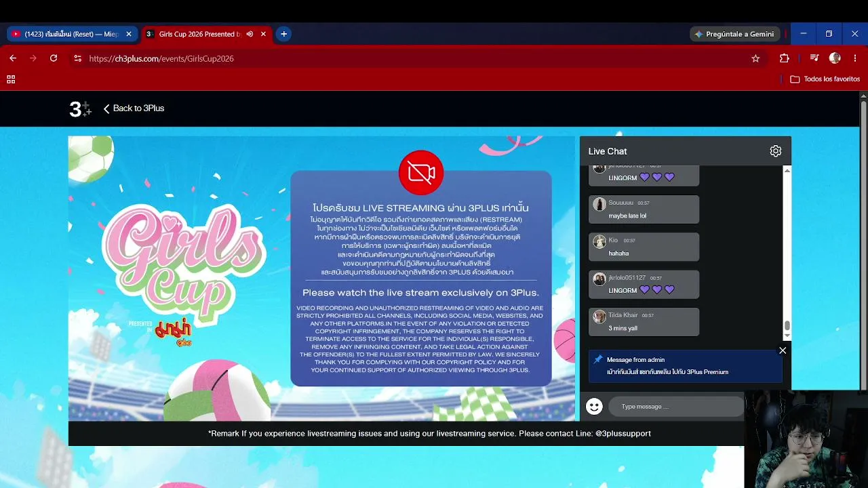
Task: Go forward one page in browser
Action: coord(33,58)
